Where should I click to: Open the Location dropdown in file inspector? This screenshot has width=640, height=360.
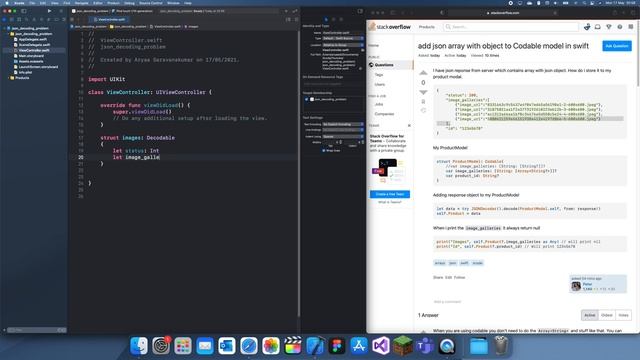click(x=343, y=45)
